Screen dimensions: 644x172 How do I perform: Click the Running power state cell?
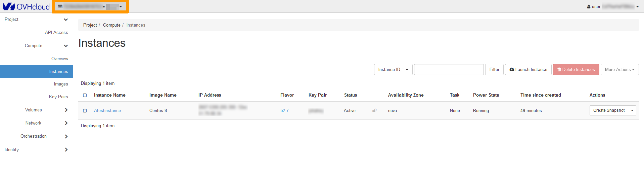[481, 111]
